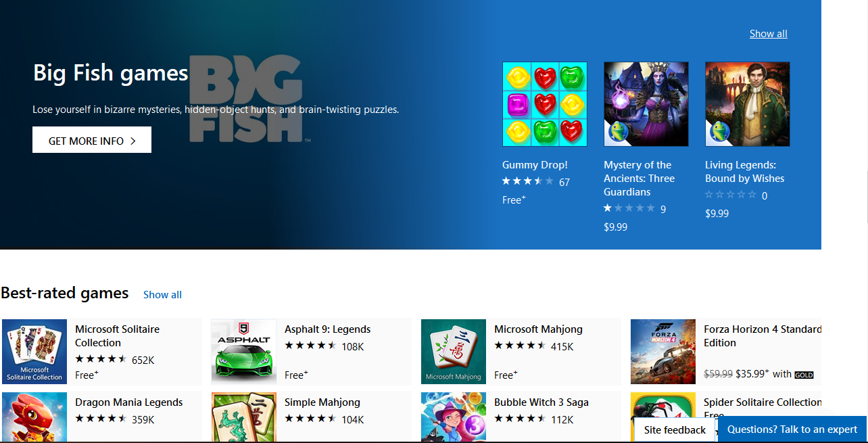868x443 pixels.
Task: Click the Bubble Witch 3 Saga icon
Action: pos(454,417)
